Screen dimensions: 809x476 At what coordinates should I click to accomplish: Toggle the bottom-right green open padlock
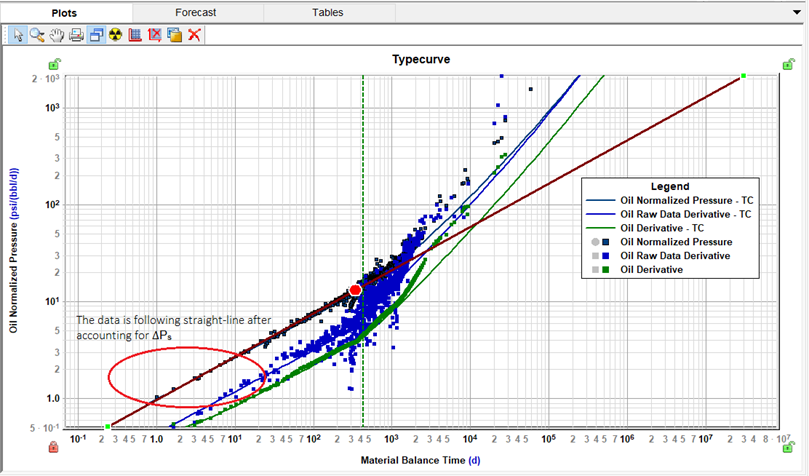coord(788,447)
